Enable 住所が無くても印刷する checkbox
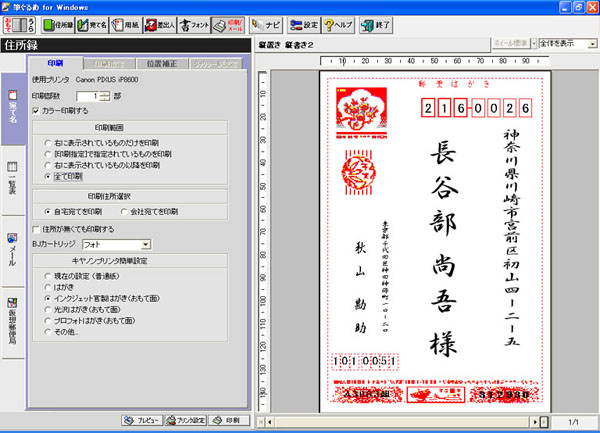600x433 pixels. pyautogui.click(x=37, y=228)
